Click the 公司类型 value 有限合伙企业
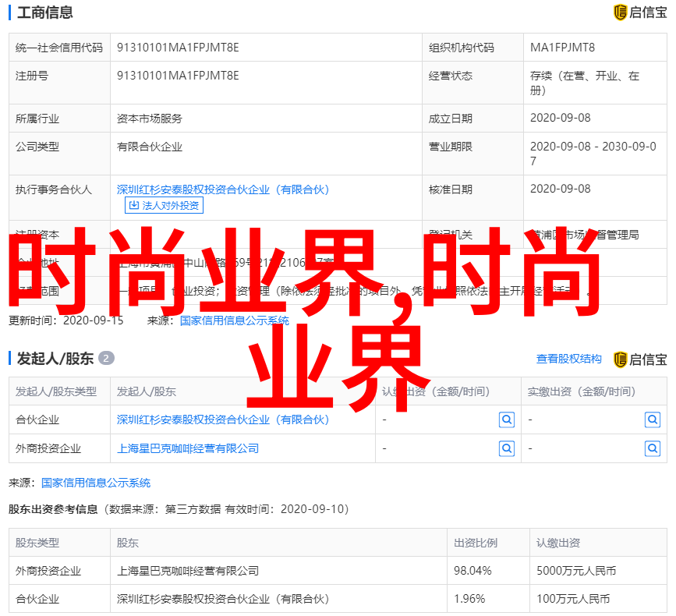 (150, 147)
